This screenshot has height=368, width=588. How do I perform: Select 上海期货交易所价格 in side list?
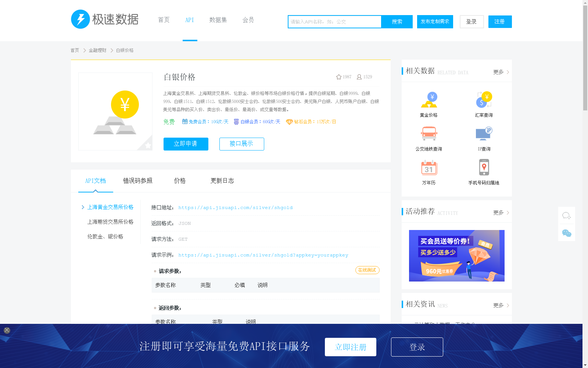(x=110, y=222)
